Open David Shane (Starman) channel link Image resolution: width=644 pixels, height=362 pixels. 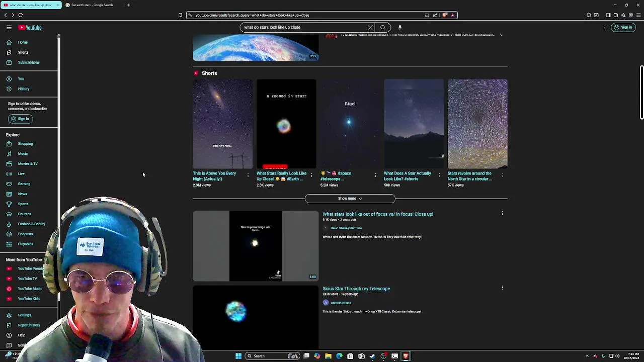click(346, 228)
